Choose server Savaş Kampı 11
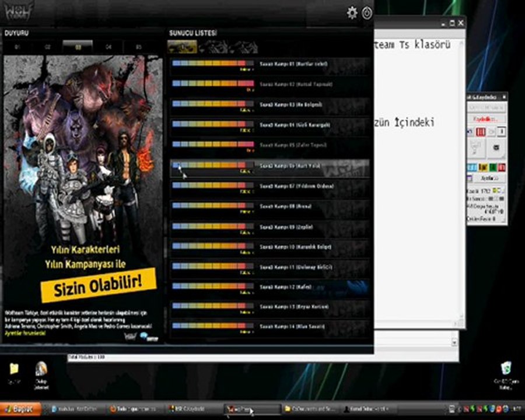Screen dimensions: 525x420 pyautogui.click(x=271, y=269)
